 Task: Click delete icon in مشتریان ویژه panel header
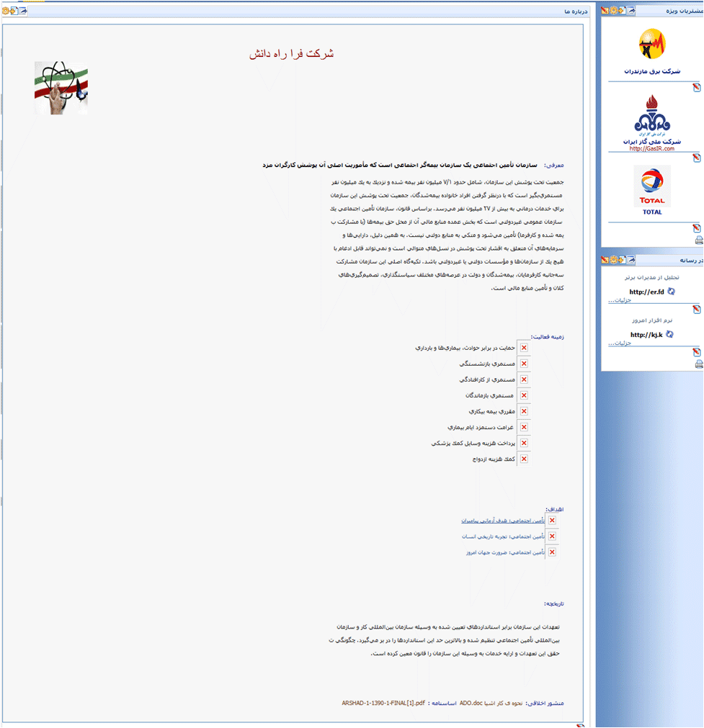(x=605, y=10)
